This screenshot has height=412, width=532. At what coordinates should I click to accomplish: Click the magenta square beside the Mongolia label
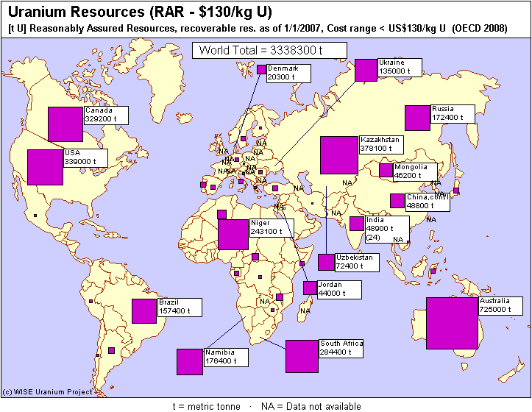point(386,171)
